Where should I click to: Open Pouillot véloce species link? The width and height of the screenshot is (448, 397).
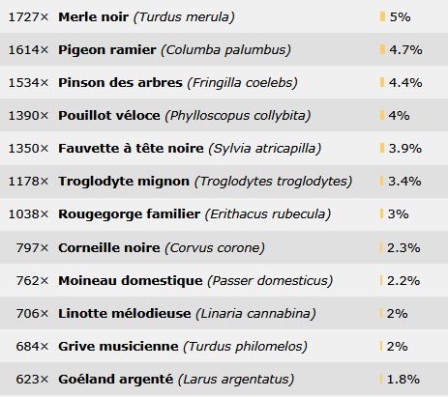click(x=109, y=116)
